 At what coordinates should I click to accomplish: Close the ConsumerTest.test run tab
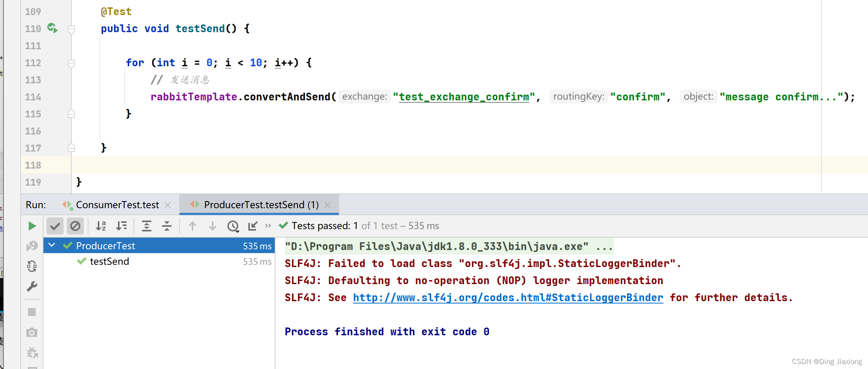coord(168,205)
